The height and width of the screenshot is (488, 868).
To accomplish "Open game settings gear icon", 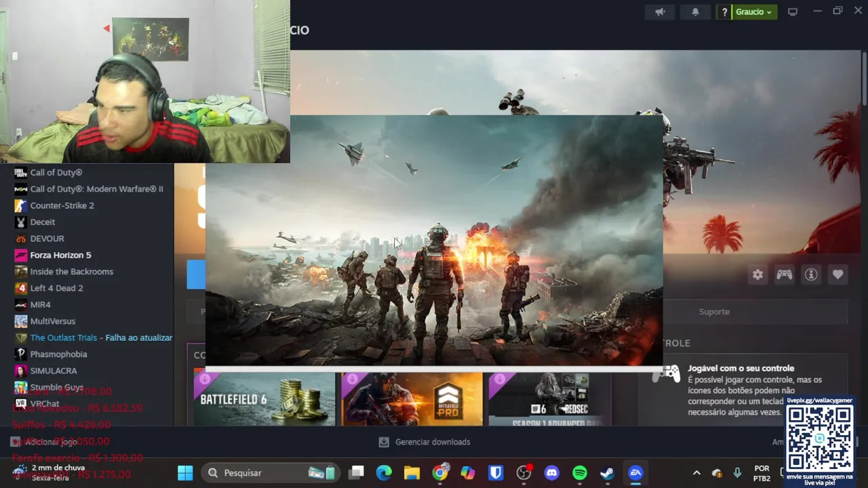I will [757, 274].
